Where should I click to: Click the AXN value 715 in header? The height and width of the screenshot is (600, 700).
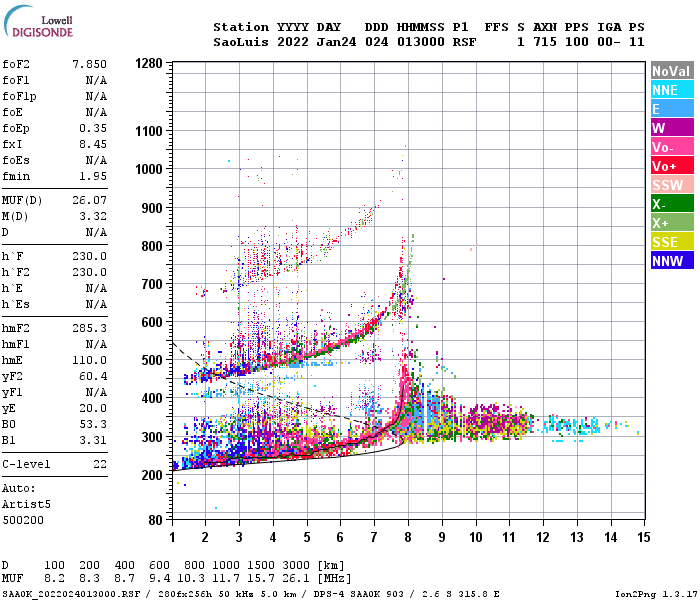click(545, 42)
